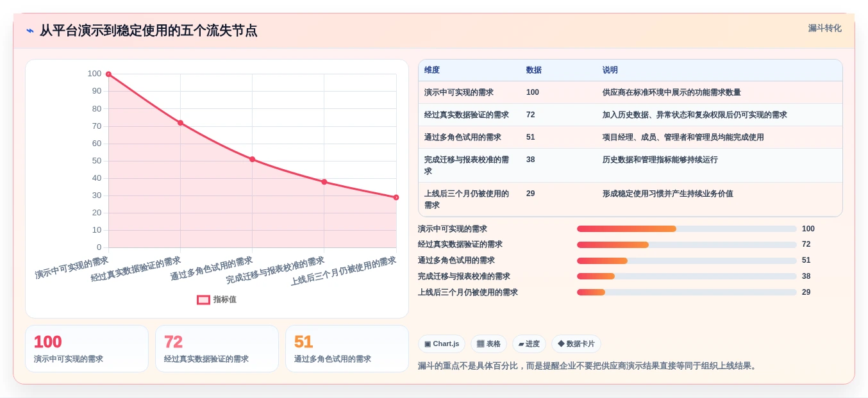Click the progress bar for 完成迁移与报表校准的需求
Image resolution: width=868 pixels, height=398 pixels.
pyautogui.click(x=687, y=276)
